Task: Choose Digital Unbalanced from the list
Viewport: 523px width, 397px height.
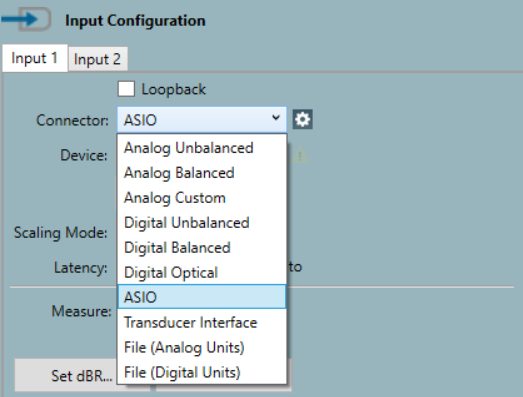Action: (x=202, y=223)
